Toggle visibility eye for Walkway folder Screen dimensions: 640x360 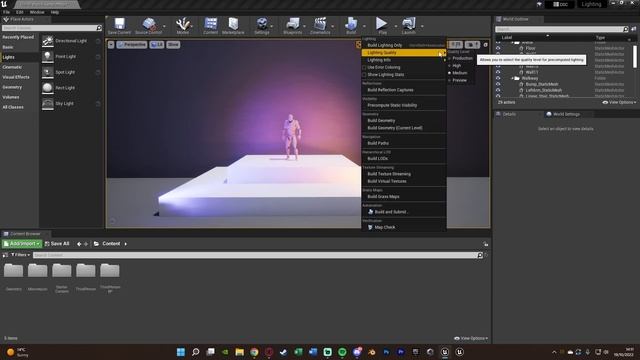(498, 78)
